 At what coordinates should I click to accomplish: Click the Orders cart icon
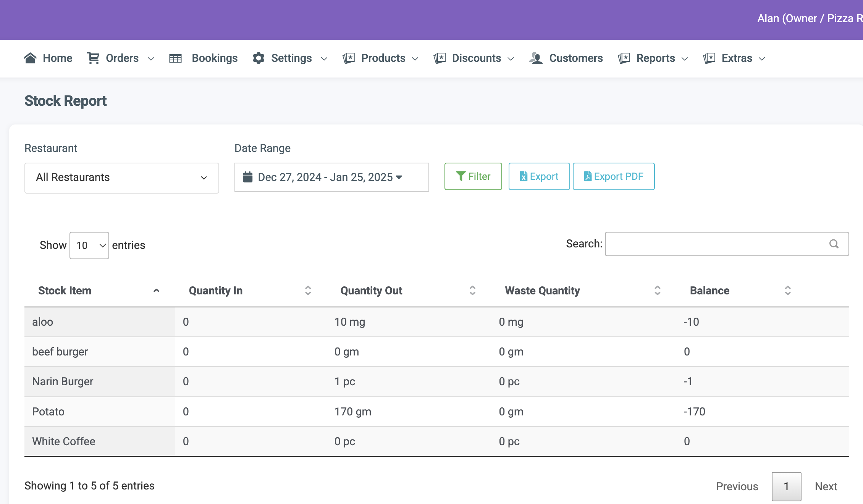pyautogui.click(x=93, y=58)
